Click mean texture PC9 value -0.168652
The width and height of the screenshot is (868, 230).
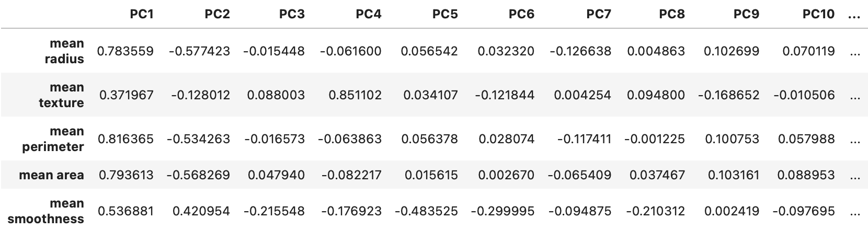pos(728,95)
